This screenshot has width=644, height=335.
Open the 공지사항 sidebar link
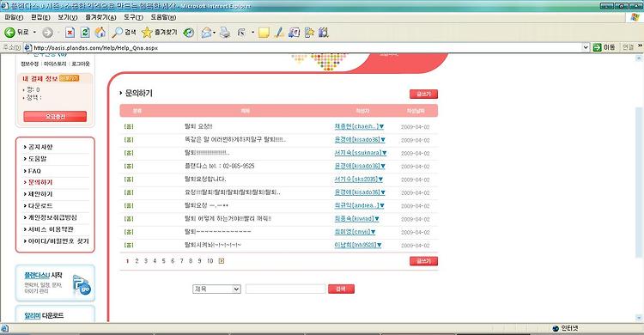[39, 147]
